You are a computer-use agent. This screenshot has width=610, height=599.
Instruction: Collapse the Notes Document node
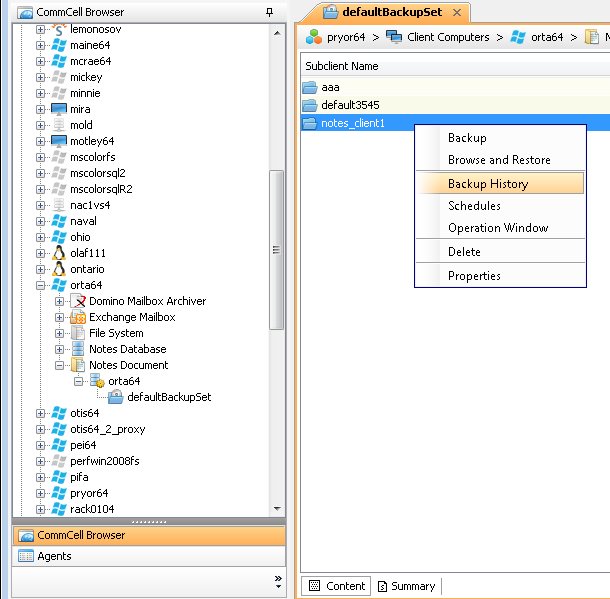[59, 365]
